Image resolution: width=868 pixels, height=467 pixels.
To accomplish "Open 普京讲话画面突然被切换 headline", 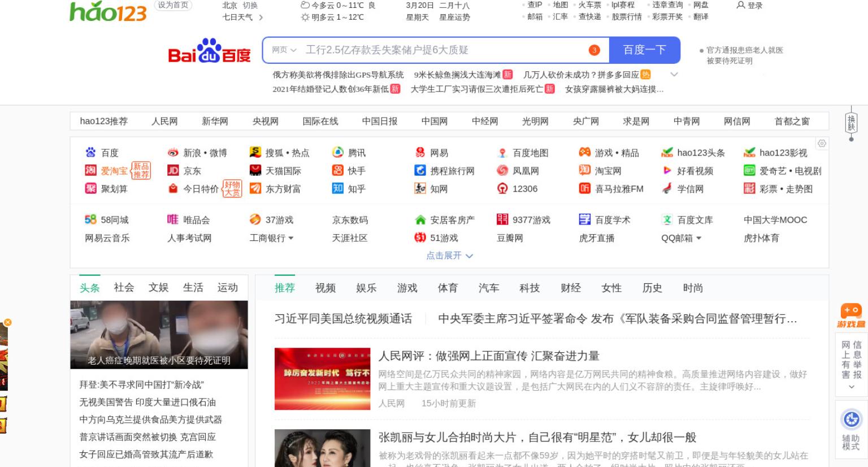I will (147, 437).
